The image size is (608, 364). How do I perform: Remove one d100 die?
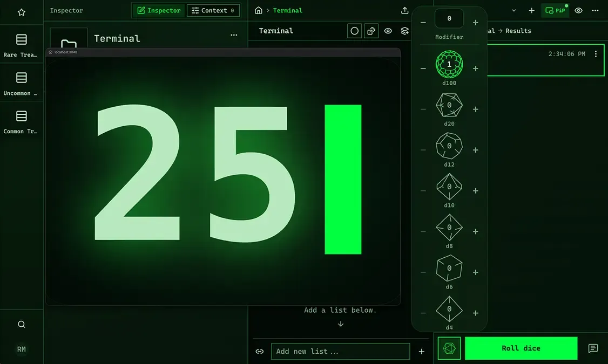tap(423, 68)
